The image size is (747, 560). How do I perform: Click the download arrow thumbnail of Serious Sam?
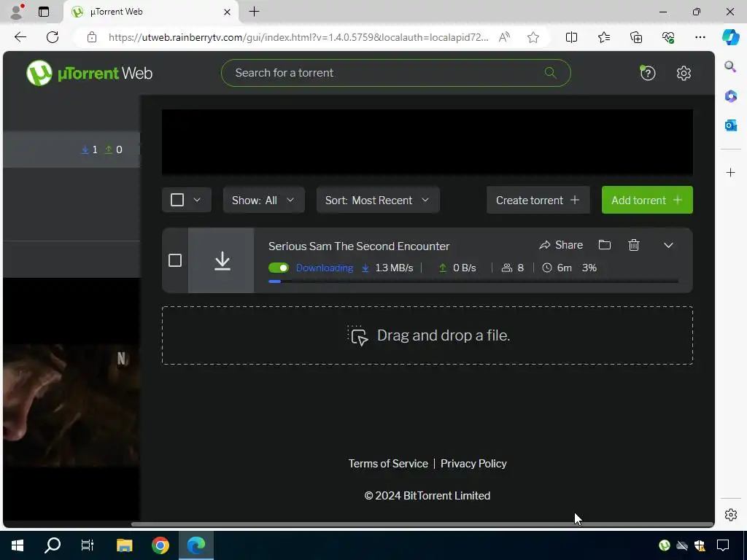222,260
